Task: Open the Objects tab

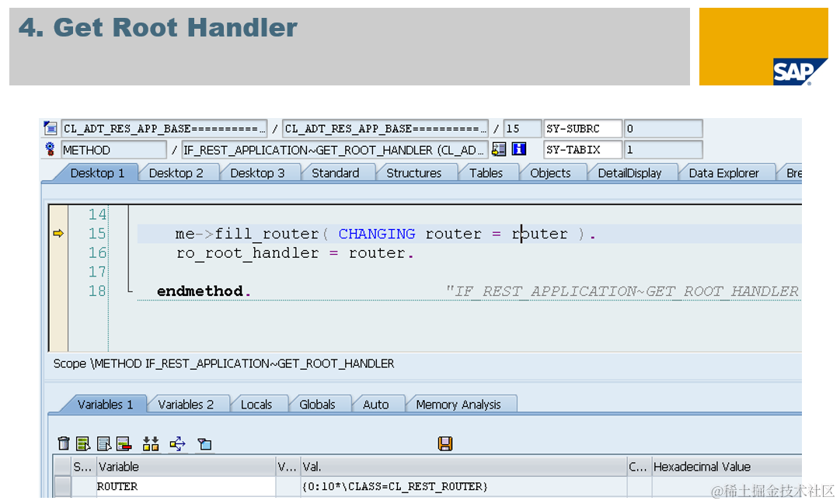Action: [550, 173]
